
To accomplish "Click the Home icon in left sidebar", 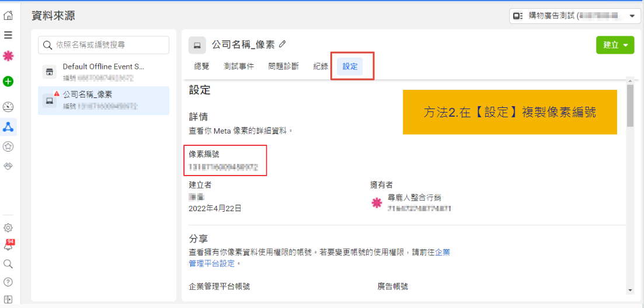I will pyautogui.click(x=8, y=16).
